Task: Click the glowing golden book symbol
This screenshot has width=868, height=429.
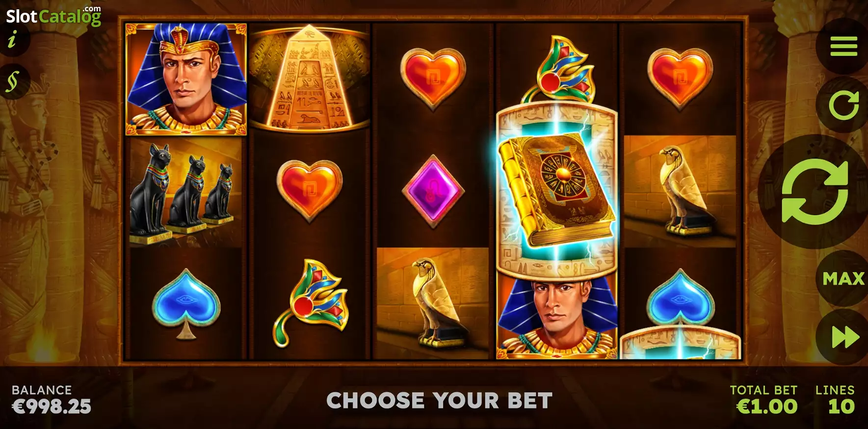Action: tap(556, 190)
